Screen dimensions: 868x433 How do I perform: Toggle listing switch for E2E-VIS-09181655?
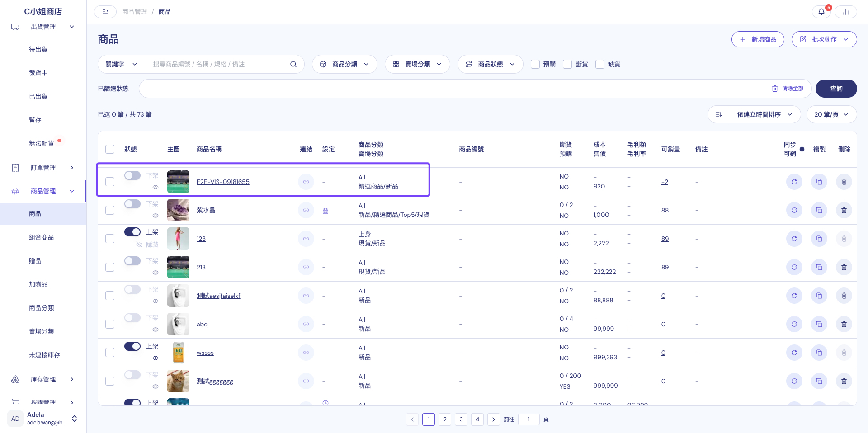132,175
